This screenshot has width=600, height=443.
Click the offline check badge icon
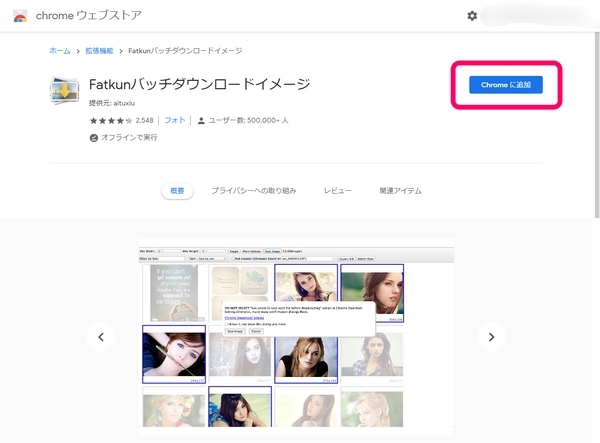click(x=94, y=138)
